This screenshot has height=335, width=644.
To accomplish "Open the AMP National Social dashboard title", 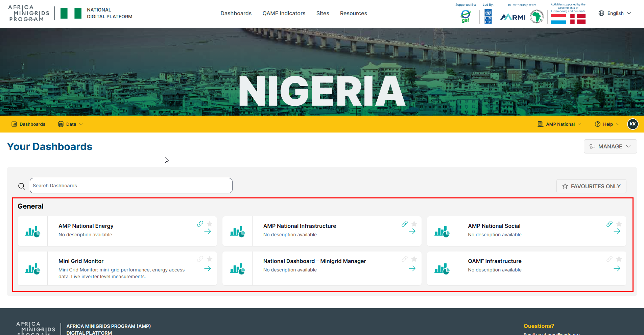I will click(494, 226).
